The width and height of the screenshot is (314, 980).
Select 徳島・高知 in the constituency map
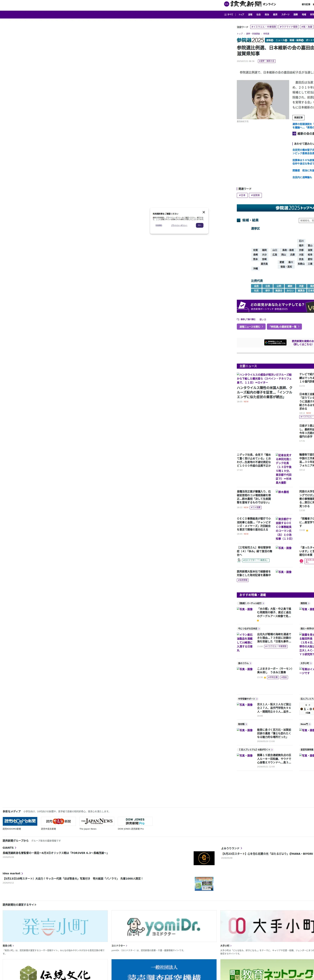click(x=286, y=267)
